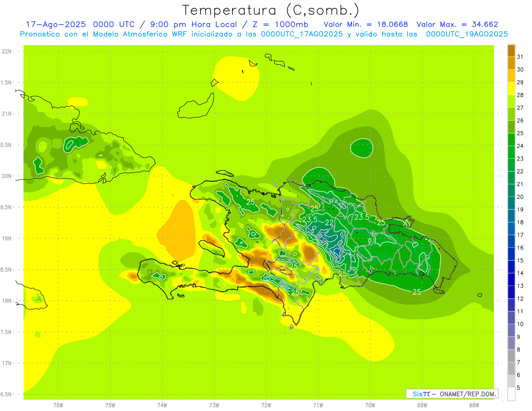532x411 pixels.
Task: Click the "17N" latitude axis label
Action: pos(8,363)
